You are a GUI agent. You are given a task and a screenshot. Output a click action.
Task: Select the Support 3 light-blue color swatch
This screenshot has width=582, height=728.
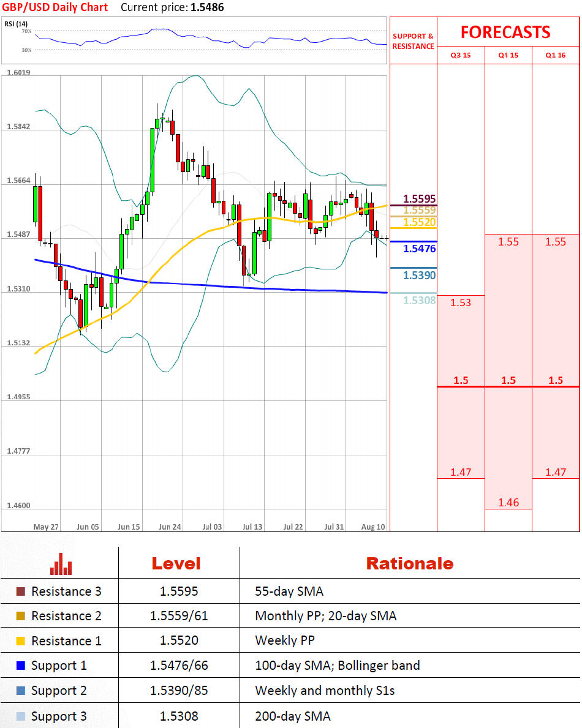20,716
